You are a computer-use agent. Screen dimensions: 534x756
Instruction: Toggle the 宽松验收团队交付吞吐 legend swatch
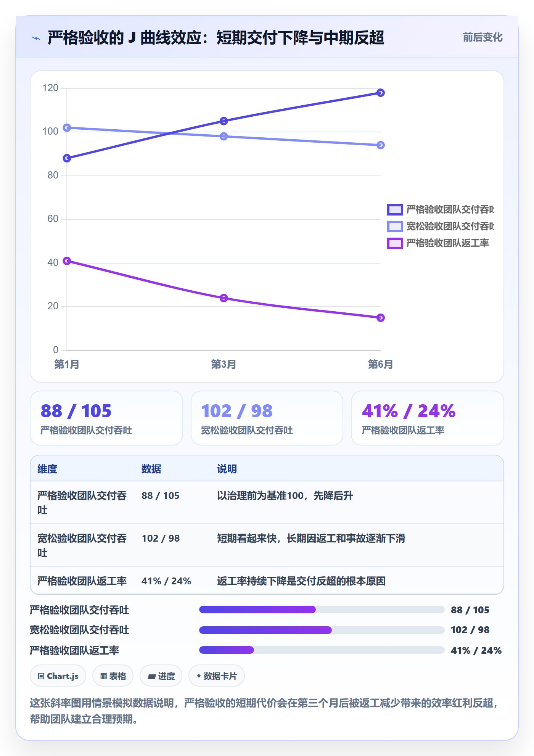click(395, 226)
